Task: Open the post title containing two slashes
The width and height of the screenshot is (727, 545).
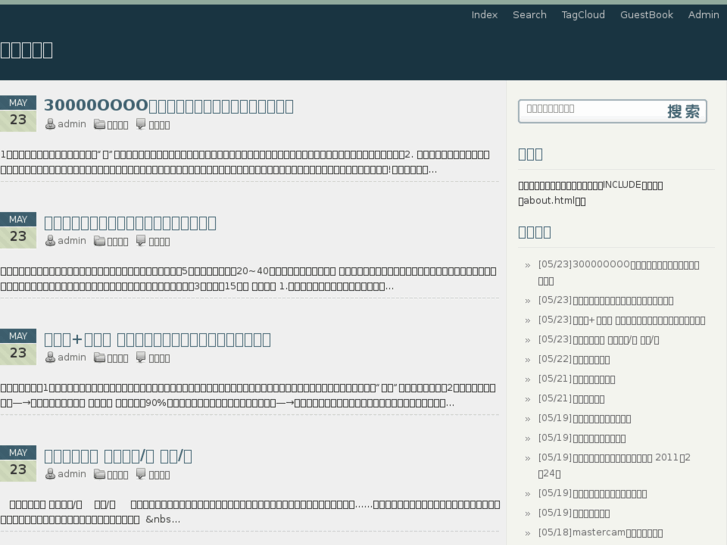Action: coord(118,456)
